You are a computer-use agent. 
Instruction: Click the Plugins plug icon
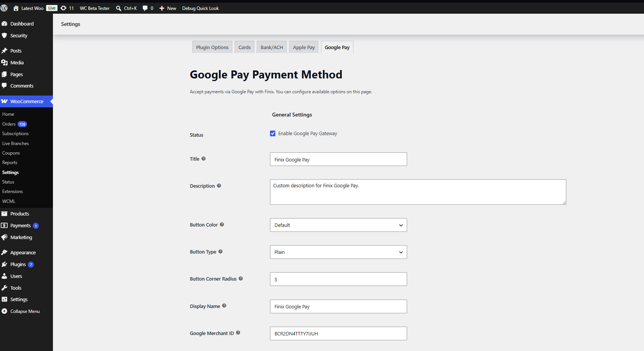5,264
